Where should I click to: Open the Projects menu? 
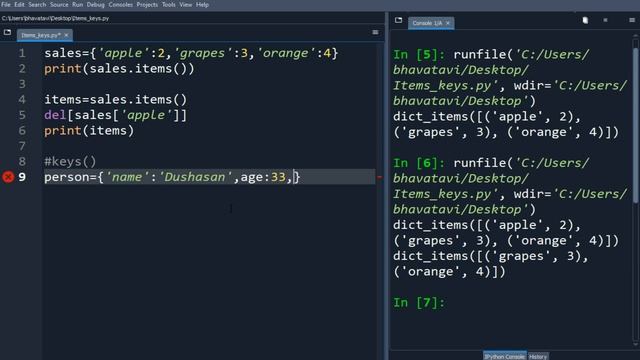(147, 4)
